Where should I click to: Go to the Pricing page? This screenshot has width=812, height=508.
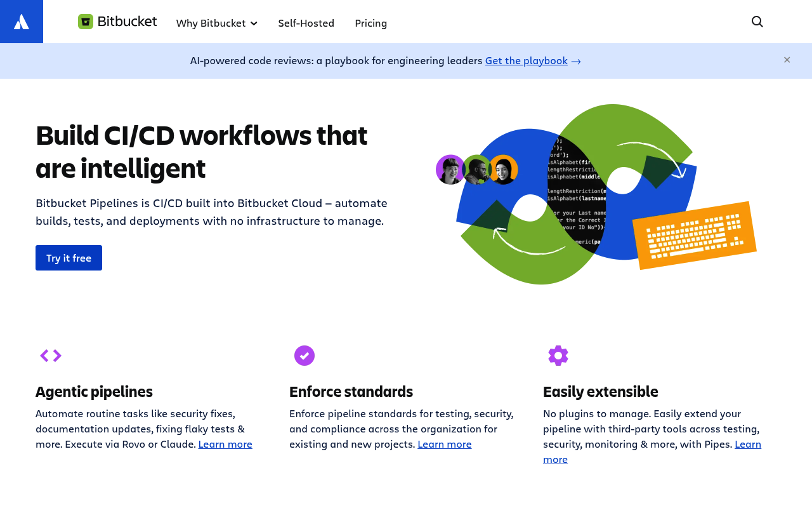point(370,23)
